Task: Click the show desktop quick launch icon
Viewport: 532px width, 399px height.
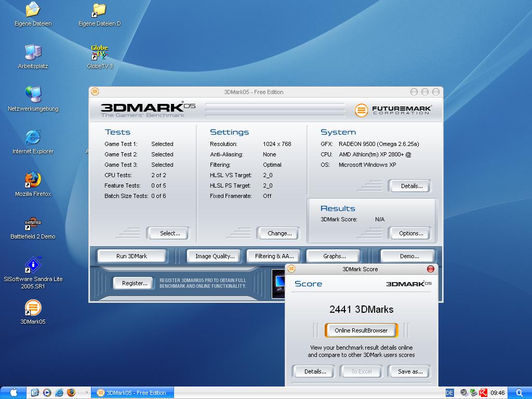Action: point(35,393)
